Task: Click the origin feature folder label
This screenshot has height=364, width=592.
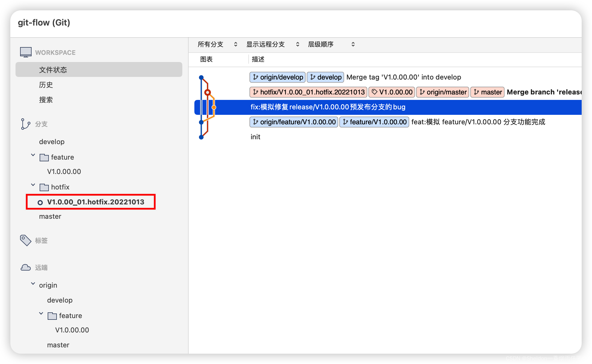Action: [x=70, y=316]
